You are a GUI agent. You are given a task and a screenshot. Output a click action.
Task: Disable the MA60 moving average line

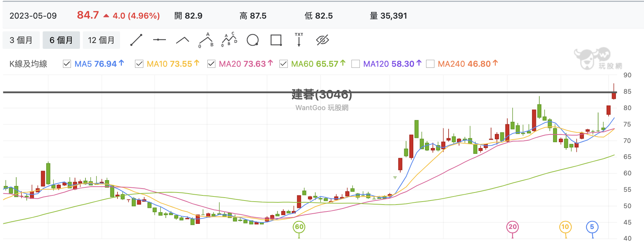point(283,64)
